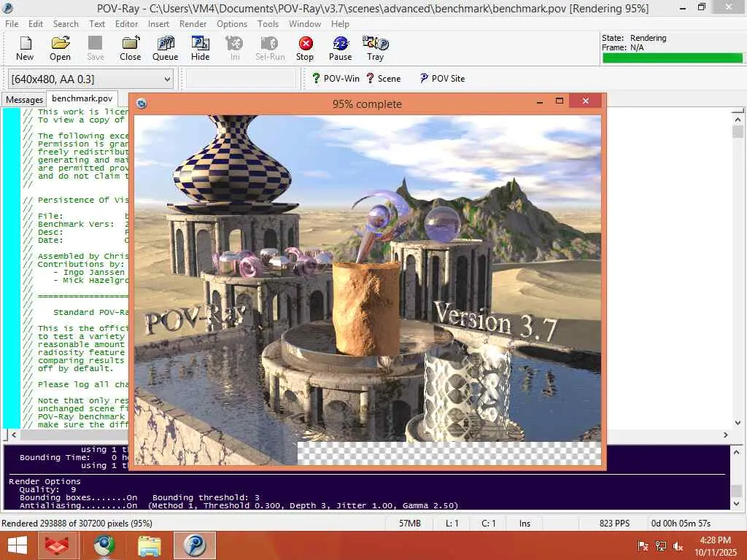
Task: Open the Render menu
Action: pos(193,24)
